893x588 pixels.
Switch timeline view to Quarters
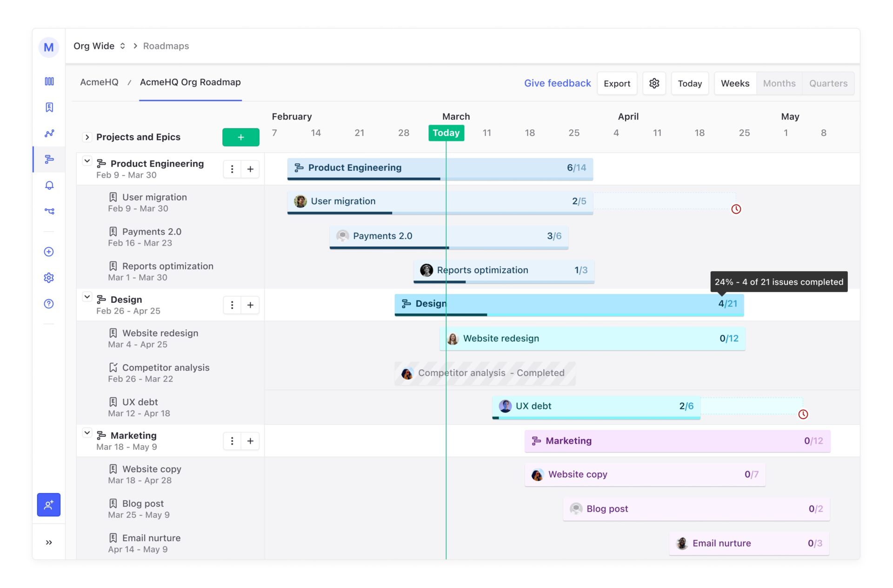coord(828,83)
